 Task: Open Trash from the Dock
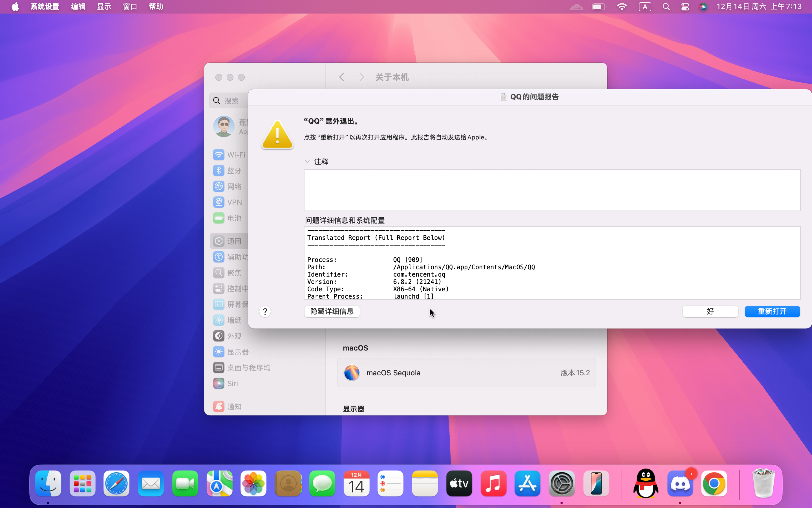coord(764,483)
